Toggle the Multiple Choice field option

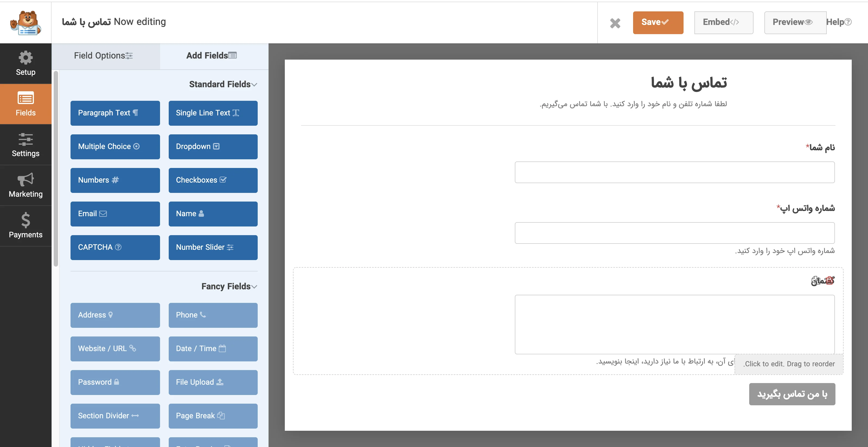[114, 146]
